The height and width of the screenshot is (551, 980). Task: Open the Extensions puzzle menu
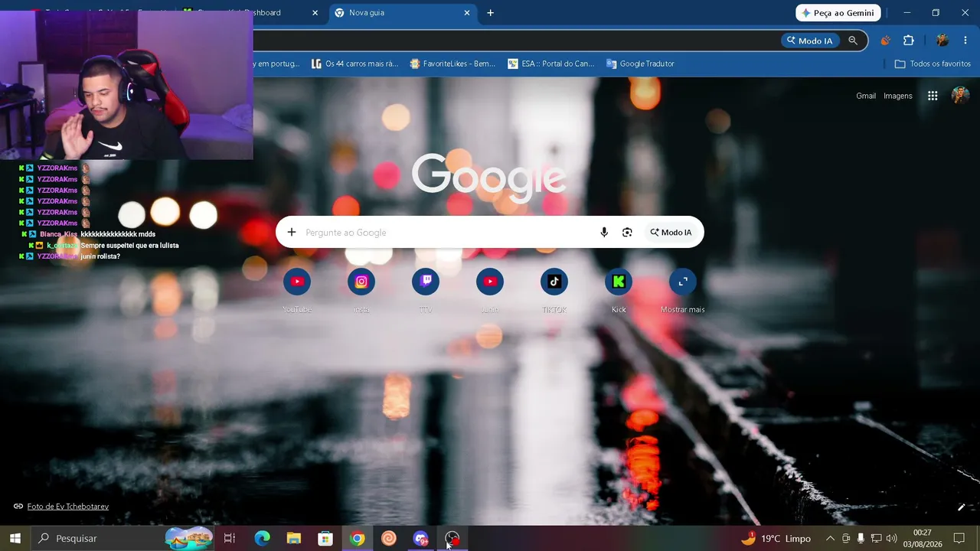(909, 41)
